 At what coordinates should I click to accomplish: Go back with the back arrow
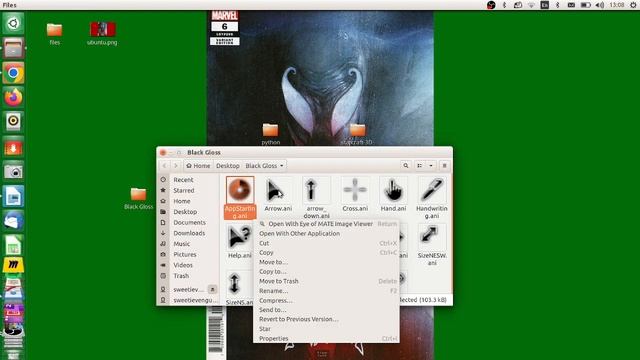[x=164, y=166]
